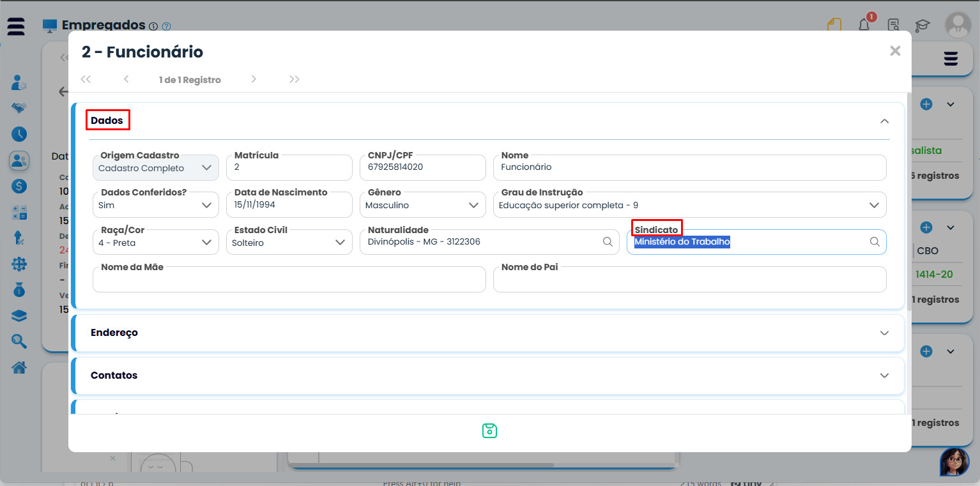Click the green save disk icon
The image size is (980, 486).
pyautogui.click(x=489, y=431)
